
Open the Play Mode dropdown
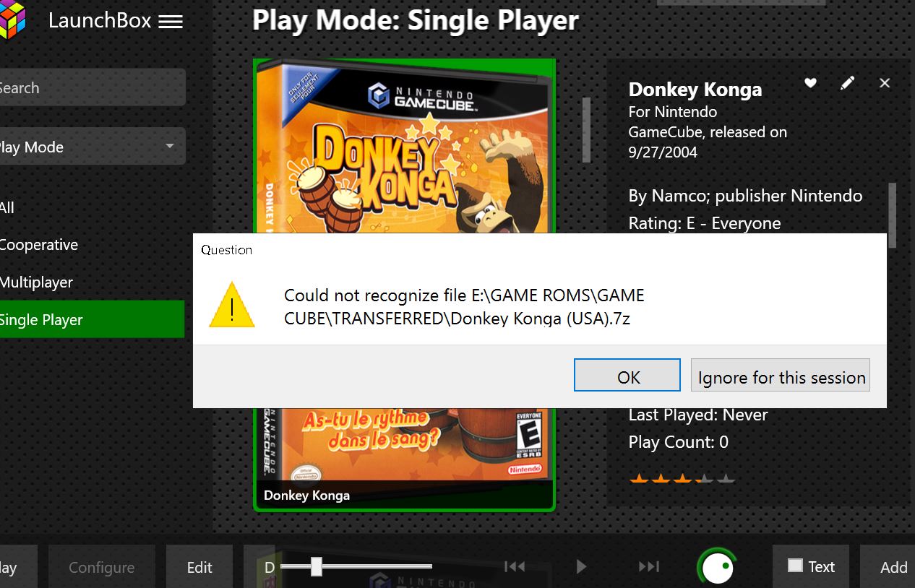click(x=93, y=147)
